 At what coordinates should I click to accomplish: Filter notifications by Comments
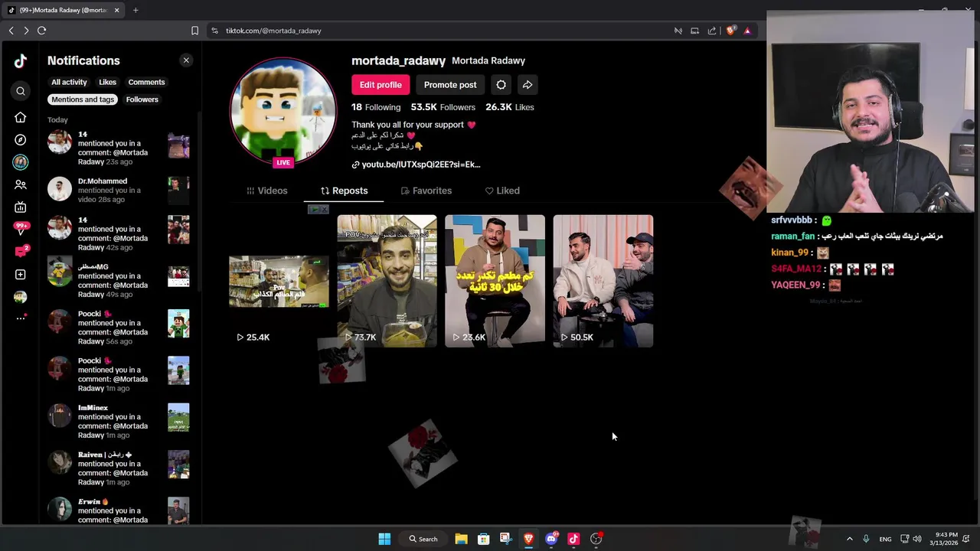point(146,82)
